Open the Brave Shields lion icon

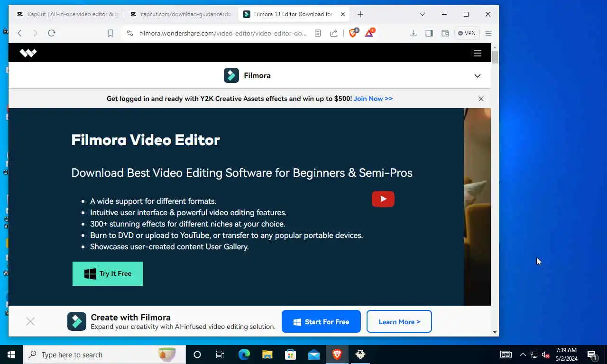coord(353,33)
